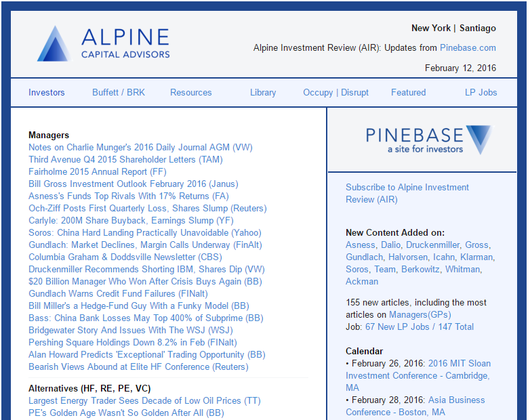Screen dimensions: 530x420
Task: Open Asia Business Conference - Boston link
Action: [x=415, y=406]
